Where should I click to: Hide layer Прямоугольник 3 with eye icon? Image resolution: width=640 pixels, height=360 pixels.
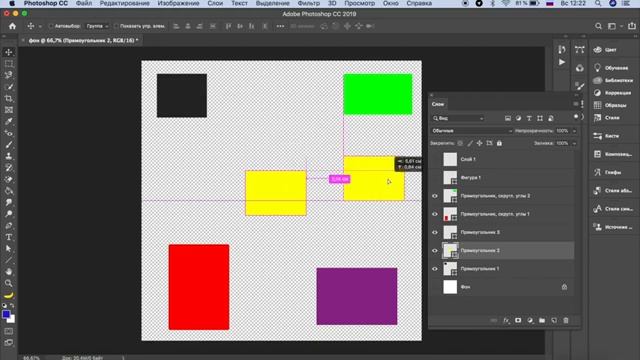[x=435, y=232]
